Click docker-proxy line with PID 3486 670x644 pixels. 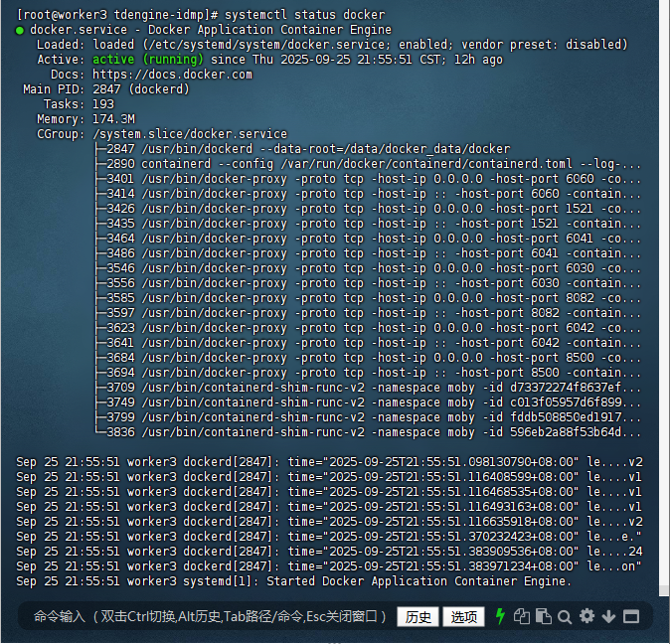click(374, 253)
